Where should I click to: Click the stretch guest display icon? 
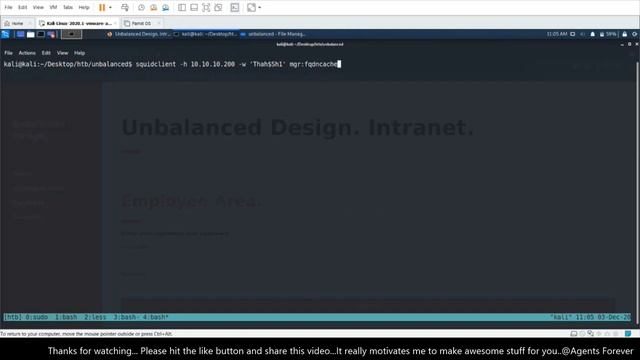pyautogui.click(x=251, y=7)
